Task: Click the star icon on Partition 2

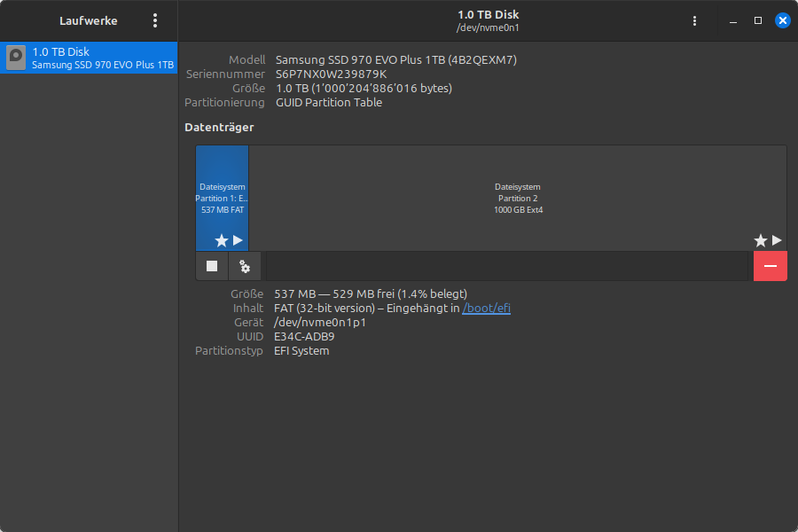Action: [761, 240]
